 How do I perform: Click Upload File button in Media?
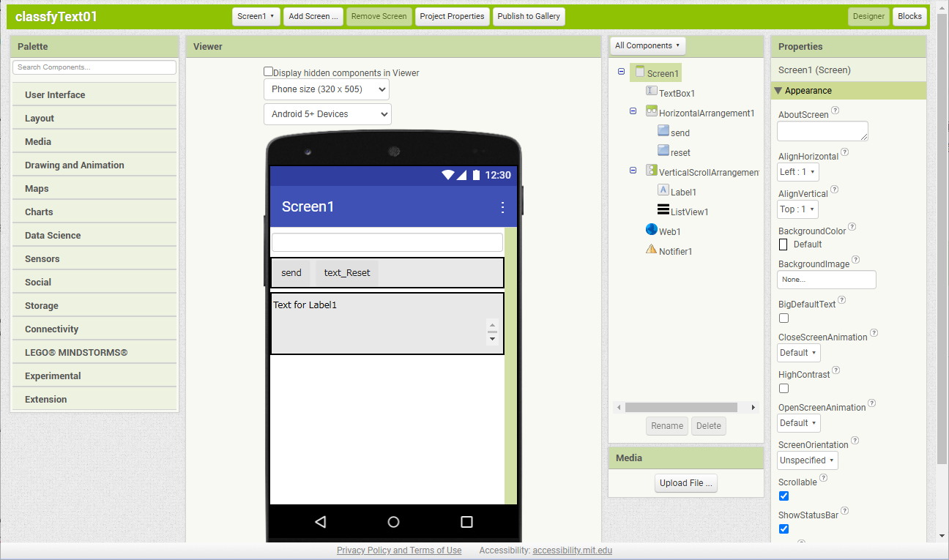(686, 483)
